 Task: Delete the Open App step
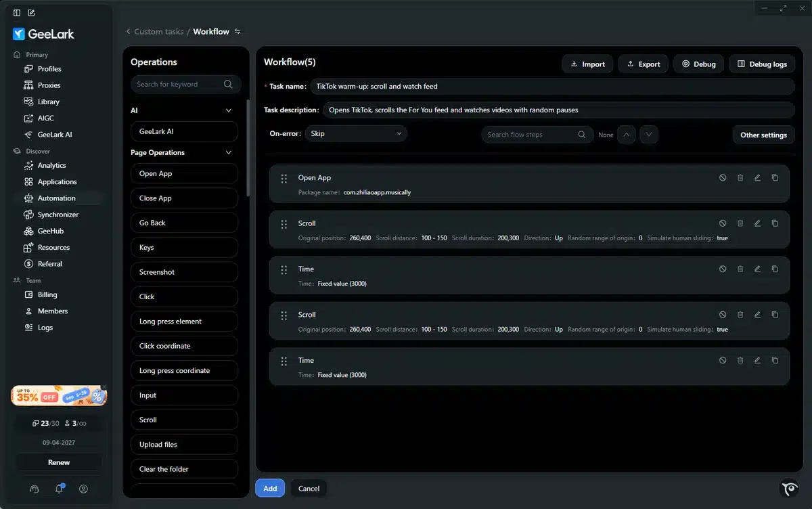[x=740, y=177]
